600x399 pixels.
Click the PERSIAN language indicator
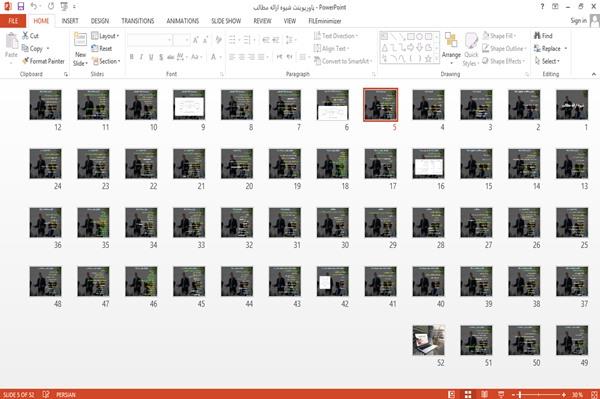click(66, 394)
